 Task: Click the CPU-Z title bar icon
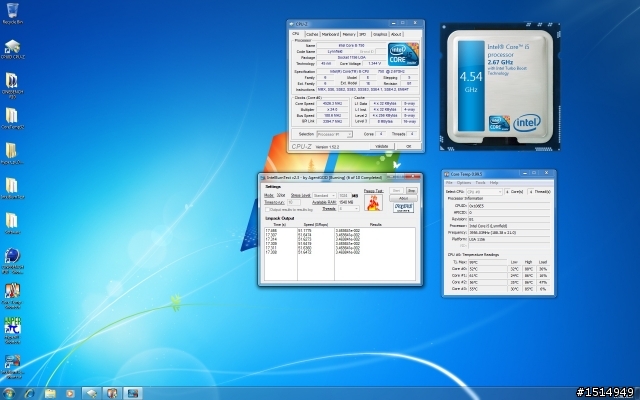(291, 24)
